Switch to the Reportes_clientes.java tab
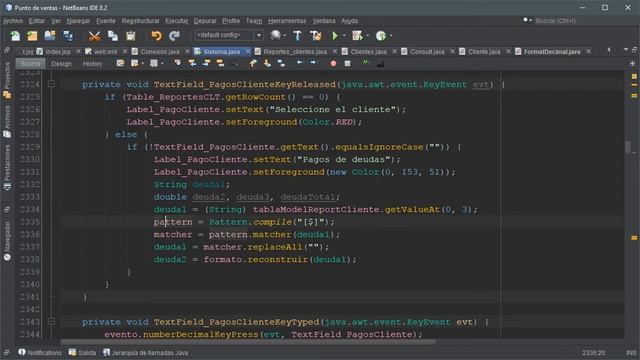640x360 pixels. click(x=295, y=52)
